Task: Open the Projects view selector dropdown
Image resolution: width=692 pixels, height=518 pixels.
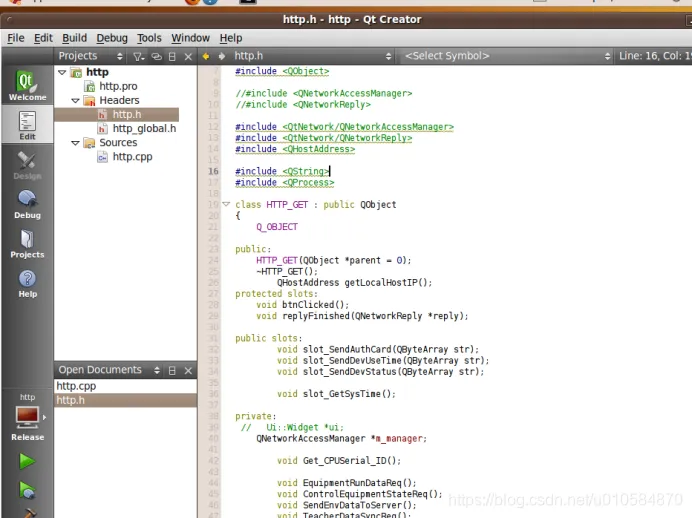Action: tap(91, 56)
